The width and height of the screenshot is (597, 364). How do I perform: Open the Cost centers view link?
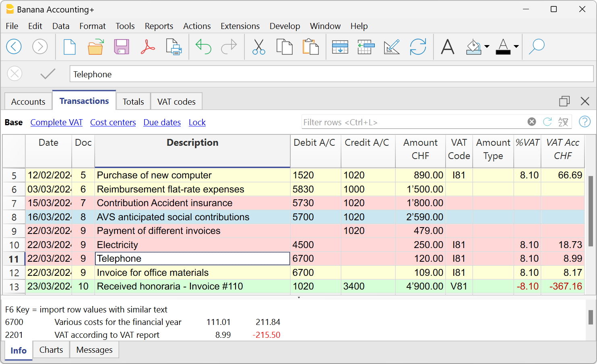113,122
